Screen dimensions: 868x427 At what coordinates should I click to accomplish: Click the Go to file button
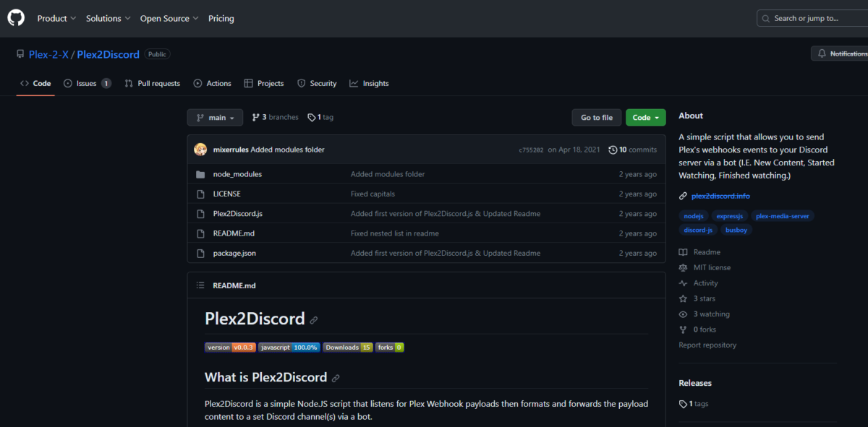(x=597, y=117)
